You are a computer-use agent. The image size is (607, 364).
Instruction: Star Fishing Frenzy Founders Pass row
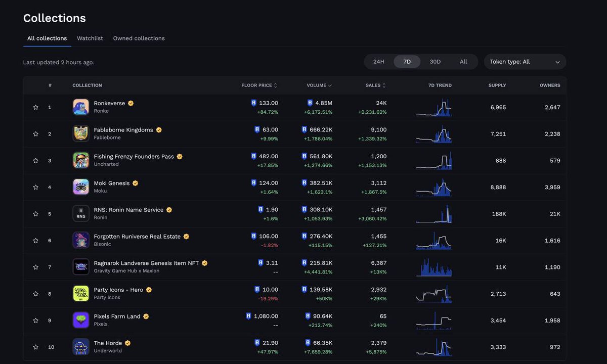point(36,161)
